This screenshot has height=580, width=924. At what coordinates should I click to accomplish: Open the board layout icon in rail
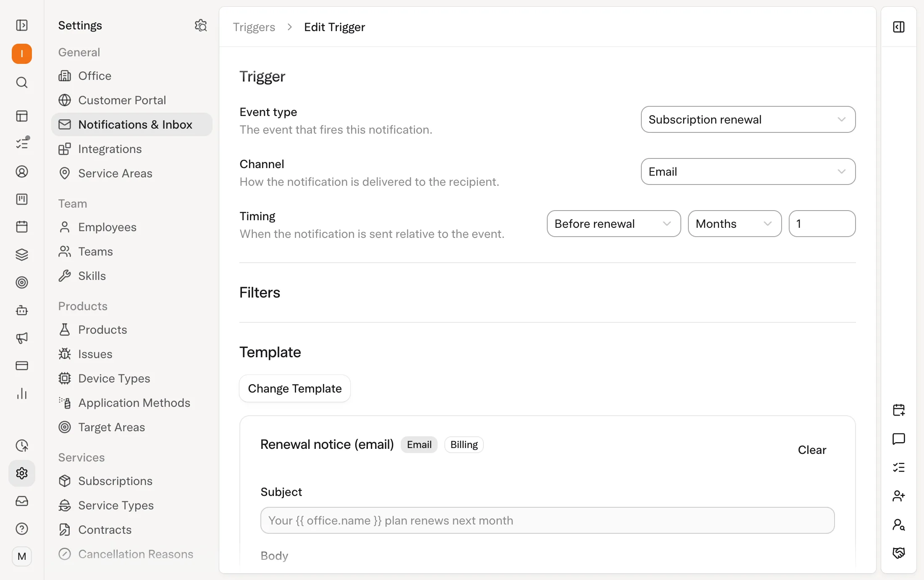point(22,116)
